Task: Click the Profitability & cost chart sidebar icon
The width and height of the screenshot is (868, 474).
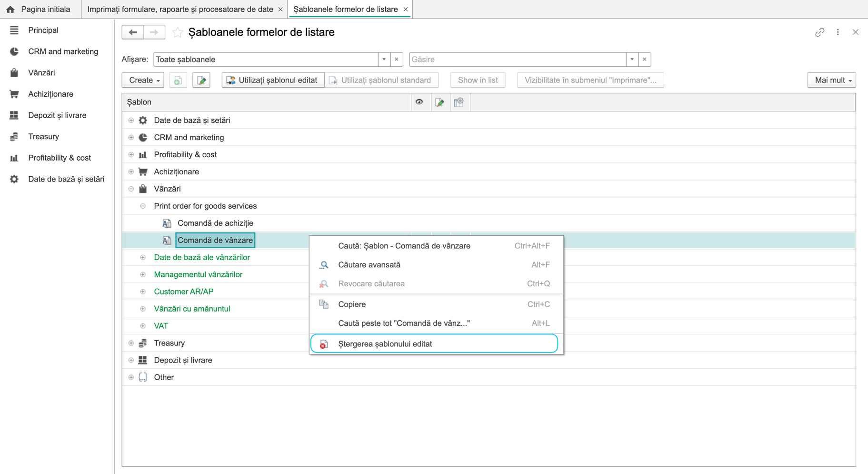Action: (14, 158)
